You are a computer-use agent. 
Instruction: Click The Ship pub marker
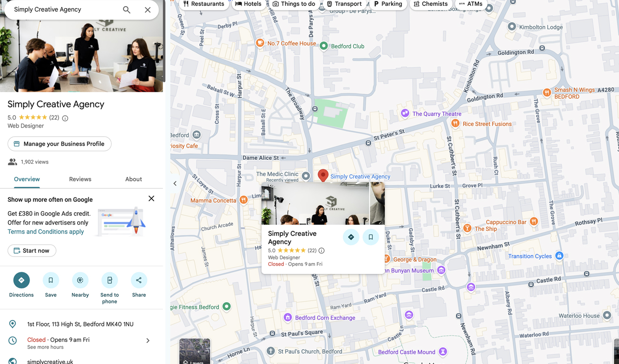467,228
